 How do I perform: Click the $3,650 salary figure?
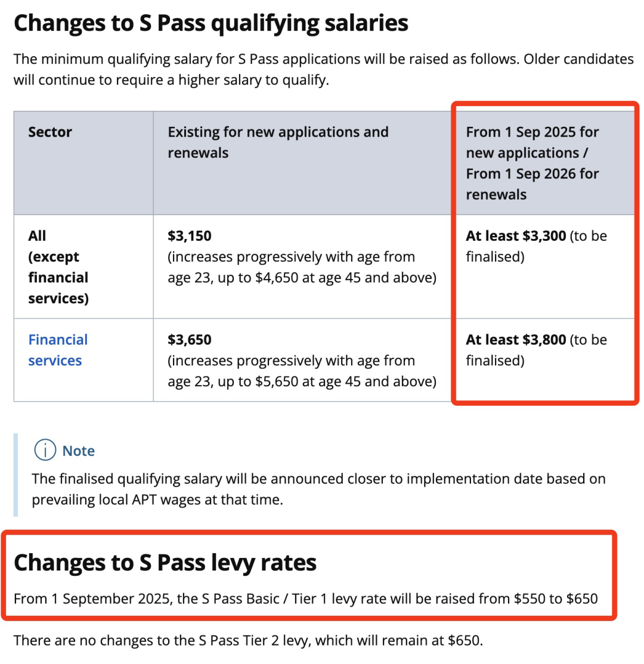(x=190, y=340)
